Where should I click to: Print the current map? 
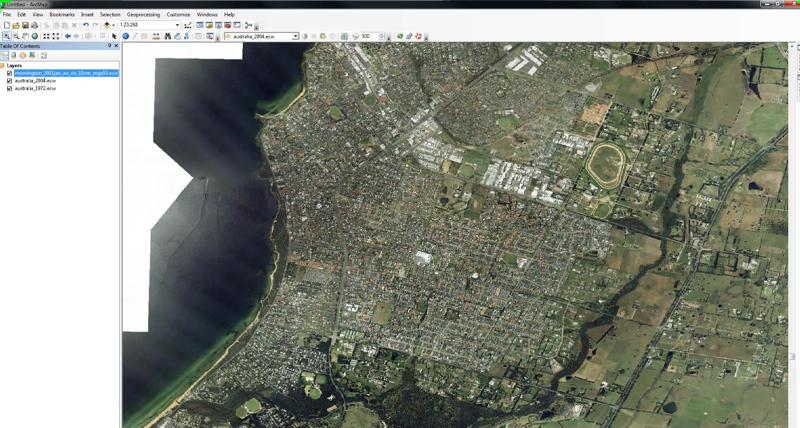pyautogui.click(x=35, y=25)
